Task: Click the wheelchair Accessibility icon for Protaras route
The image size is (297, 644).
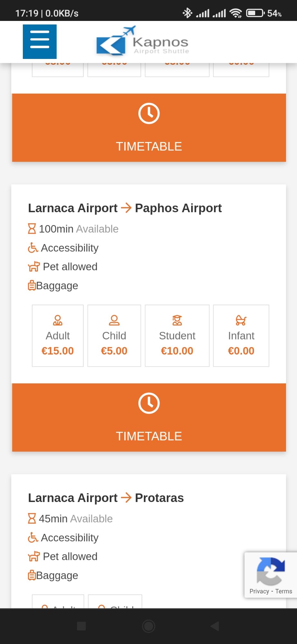Action: [x=33, y=537]
